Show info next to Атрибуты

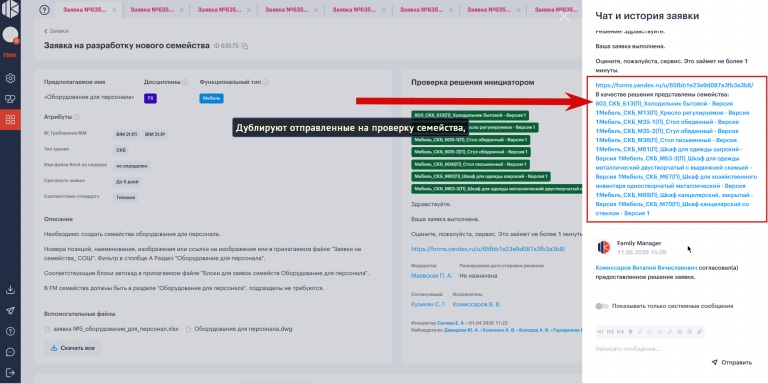77,117
